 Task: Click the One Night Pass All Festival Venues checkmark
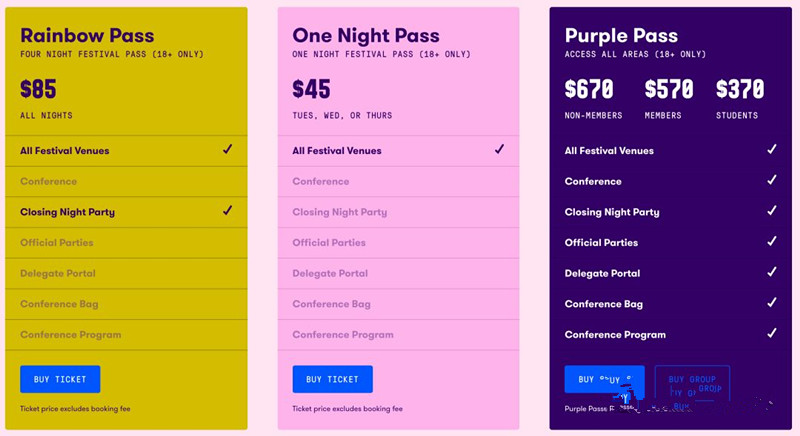(x=500, y=150)
